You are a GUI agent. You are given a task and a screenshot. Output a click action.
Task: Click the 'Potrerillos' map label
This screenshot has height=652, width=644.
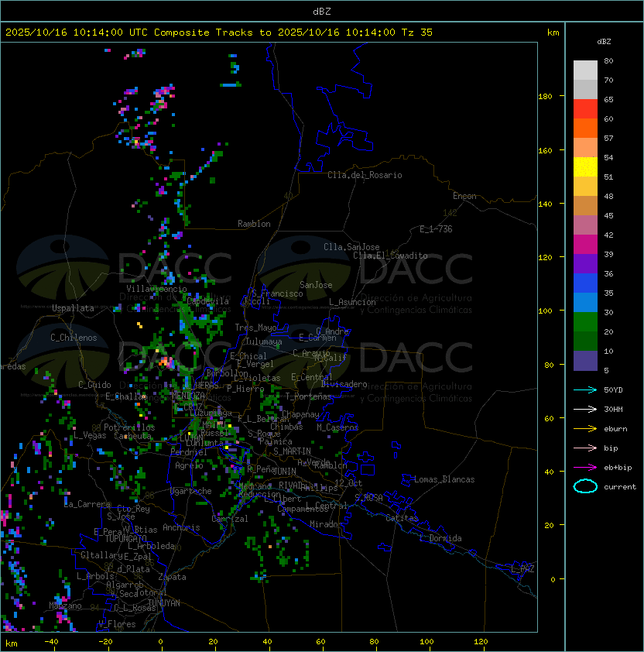point(129,427)
